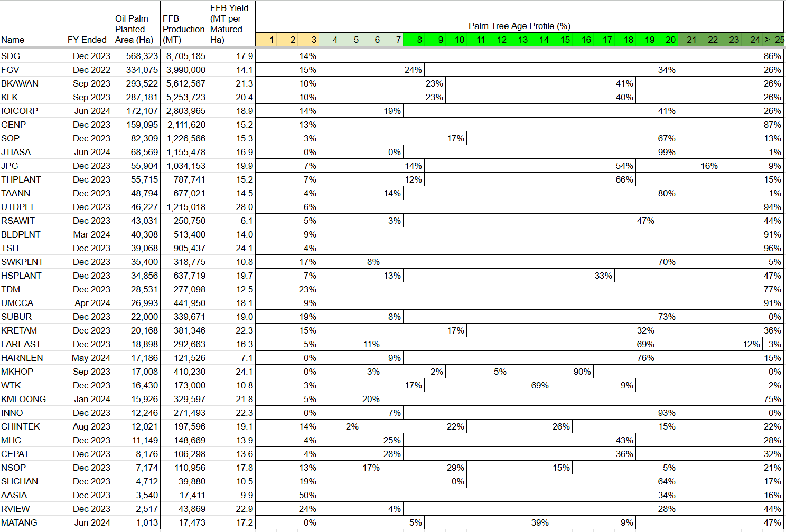This screenshot has width=786, height=532.
Task: Select the AASIA name cell
Action: 33,495
